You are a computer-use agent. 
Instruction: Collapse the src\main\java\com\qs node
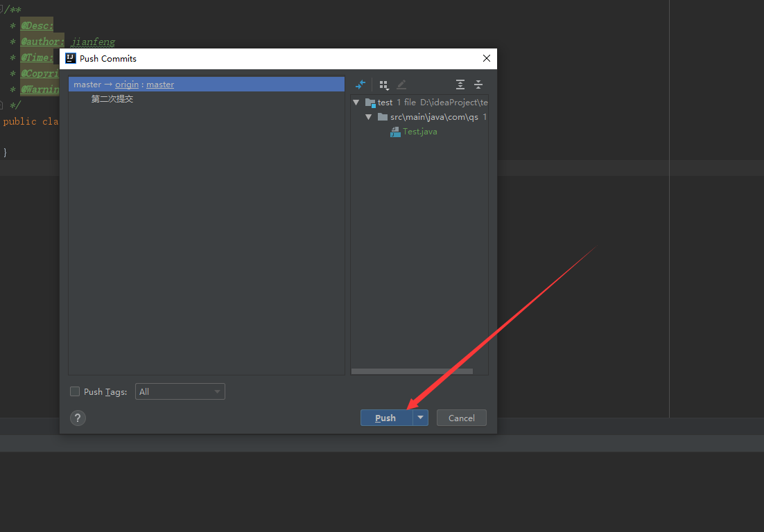tap(368, 117)
